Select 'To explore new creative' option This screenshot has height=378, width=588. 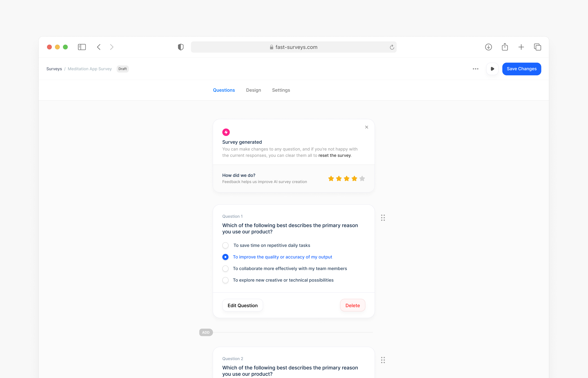pyautogui.click(x=278, y=280)
